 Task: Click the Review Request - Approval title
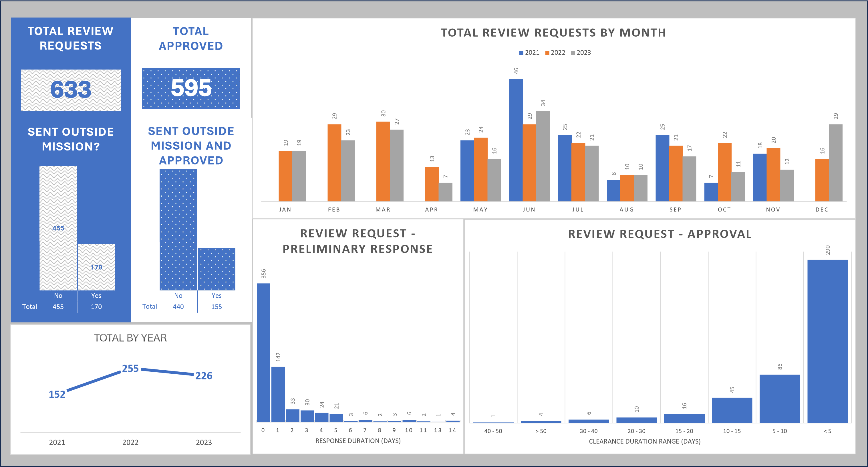click(x=660, y=234)
